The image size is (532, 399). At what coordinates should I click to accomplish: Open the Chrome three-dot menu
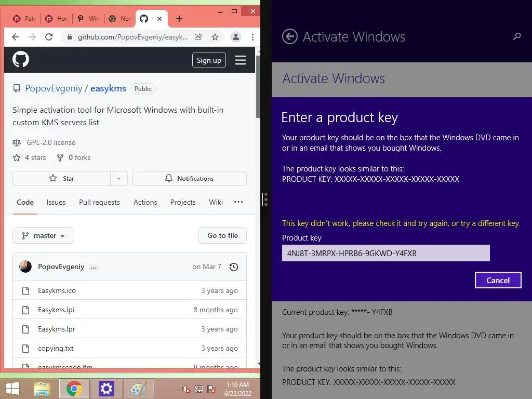click(252, 37)
